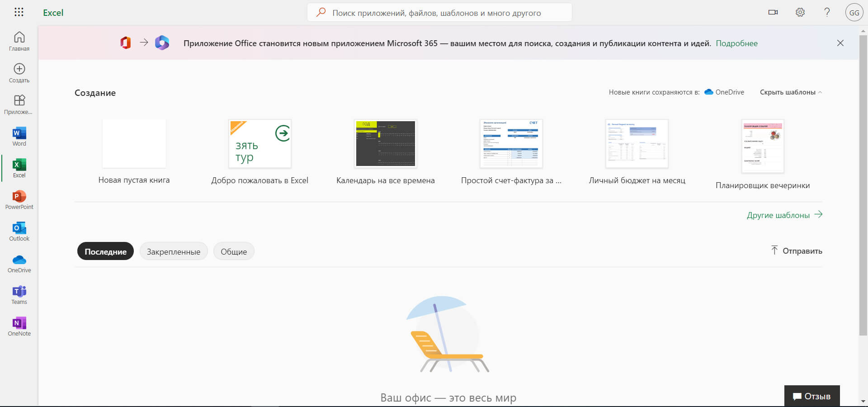Go to Главная in the sidebar
This screenshot has width=868, height=407.
coord(19,41)
